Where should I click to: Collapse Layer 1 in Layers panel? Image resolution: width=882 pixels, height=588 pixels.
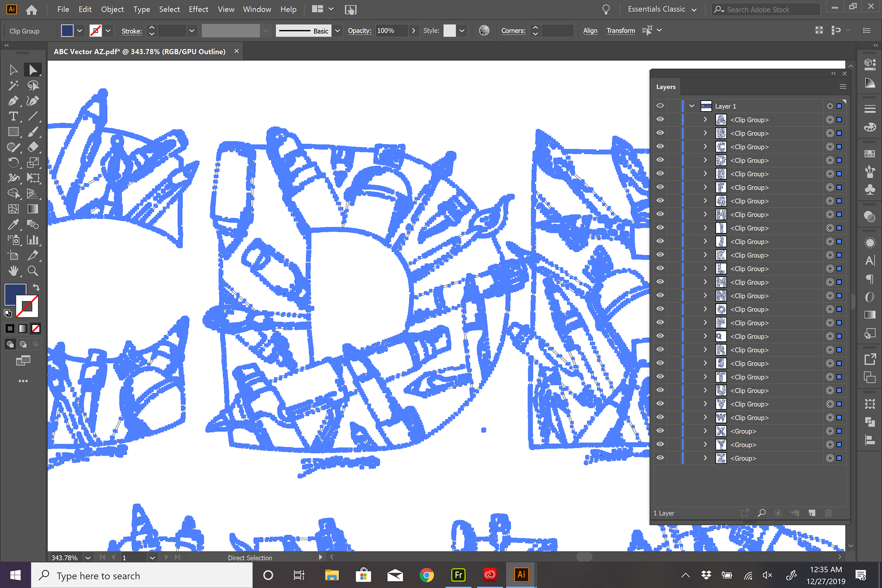pos(692,106)
